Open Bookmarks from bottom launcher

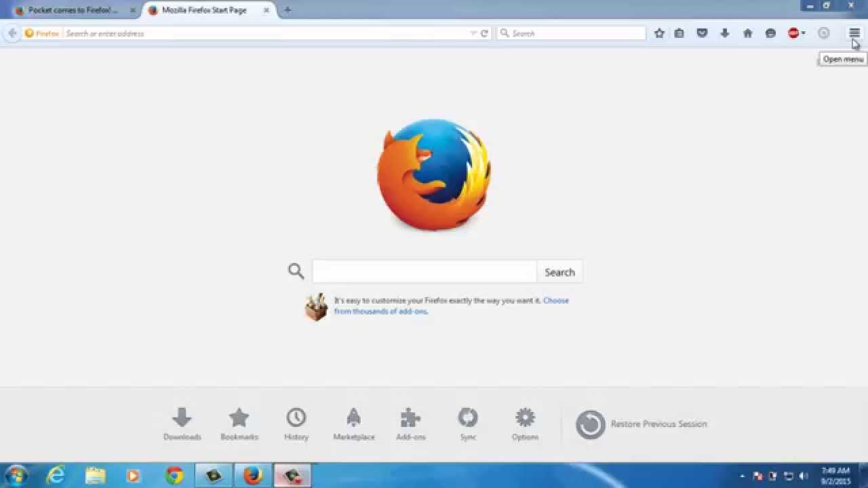point(239,424)
